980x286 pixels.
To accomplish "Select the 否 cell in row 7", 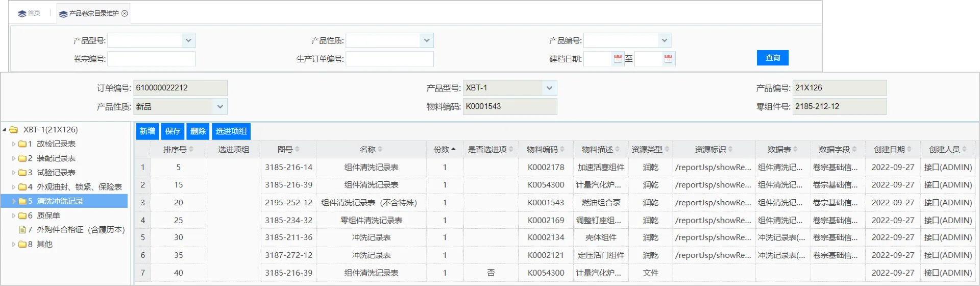I will (491, 273).
